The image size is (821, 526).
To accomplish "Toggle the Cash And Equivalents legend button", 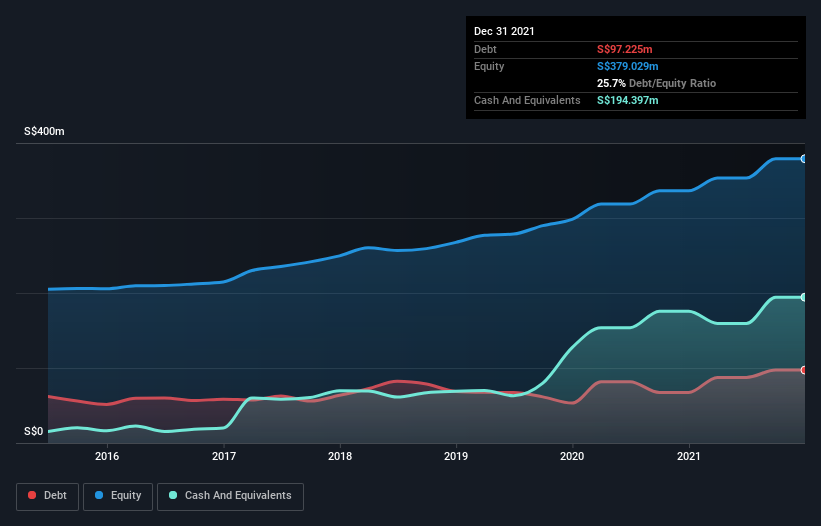I will [x=230, y=496].
